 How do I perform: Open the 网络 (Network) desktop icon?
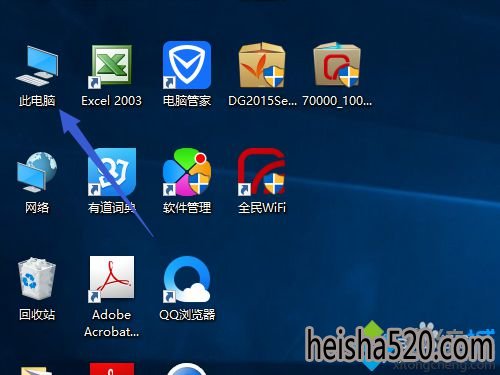click(x=37, y=172)
